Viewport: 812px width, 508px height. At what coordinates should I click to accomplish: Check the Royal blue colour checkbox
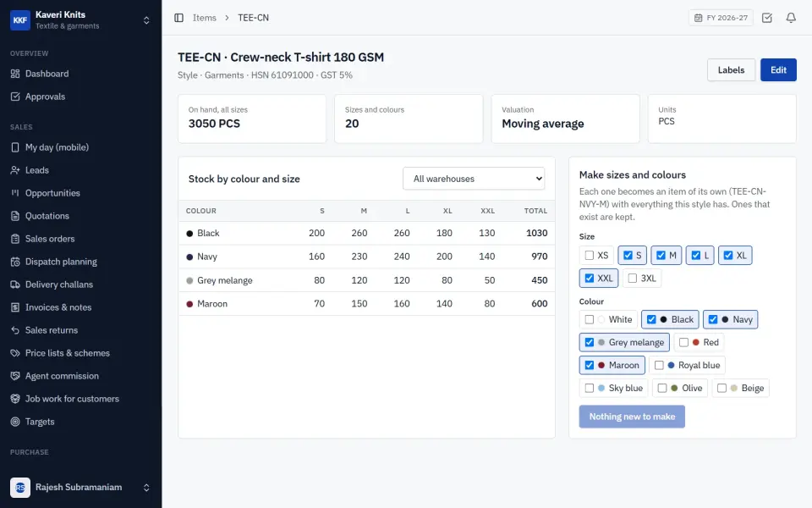(659, 365)
